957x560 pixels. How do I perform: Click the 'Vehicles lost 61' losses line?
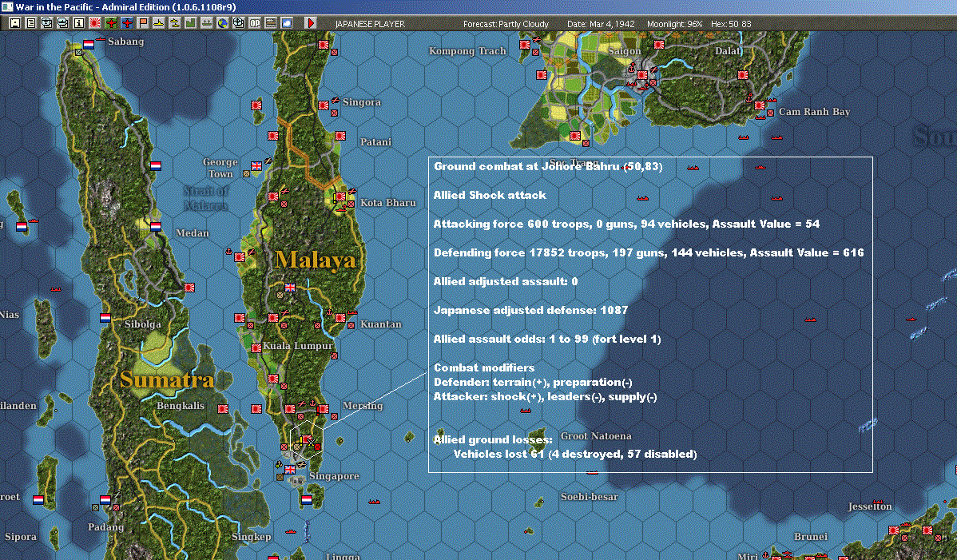pos(575,454)
